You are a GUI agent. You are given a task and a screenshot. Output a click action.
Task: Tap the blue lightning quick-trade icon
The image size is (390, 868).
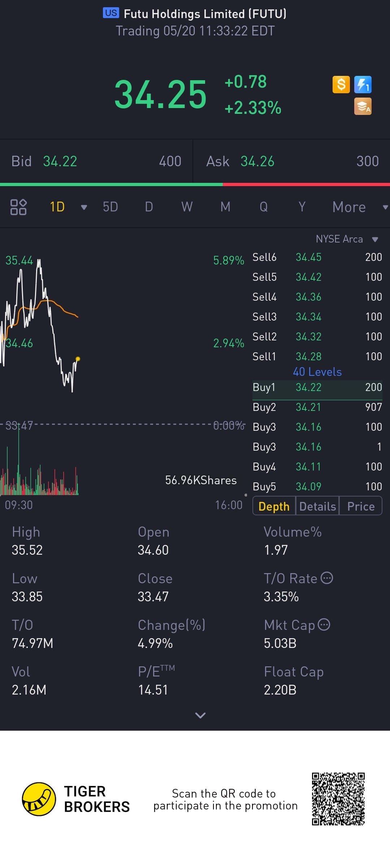pyautogui.click(x=363, y=85)
